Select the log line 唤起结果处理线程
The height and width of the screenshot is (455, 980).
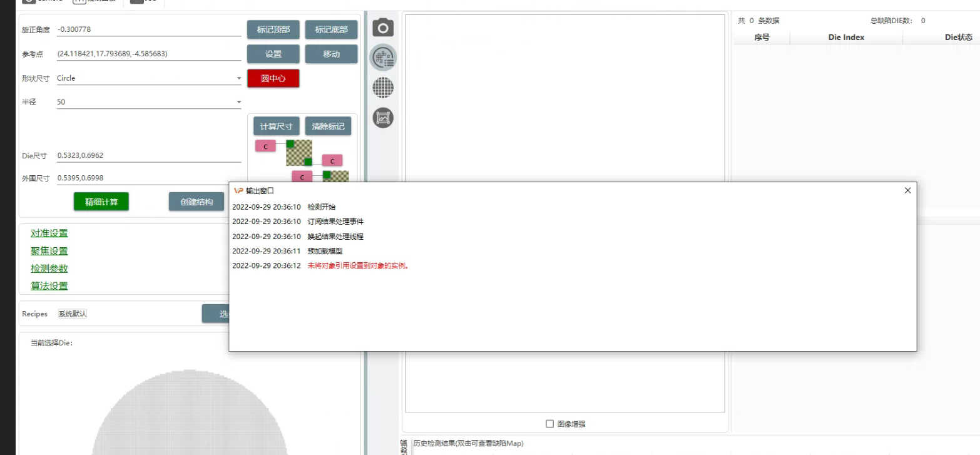click(335, 237)
